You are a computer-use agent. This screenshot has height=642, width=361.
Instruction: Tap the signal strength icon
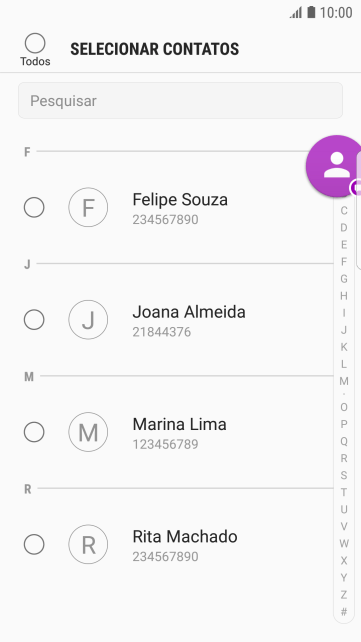pyautogui.click(x=296, y=13)
